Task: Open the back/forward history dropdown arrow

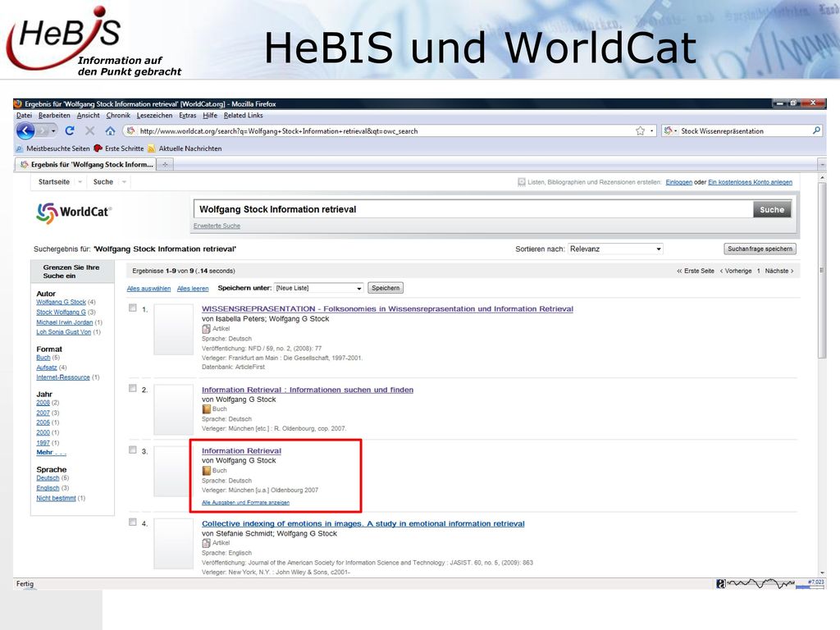Action: (53, 130)
